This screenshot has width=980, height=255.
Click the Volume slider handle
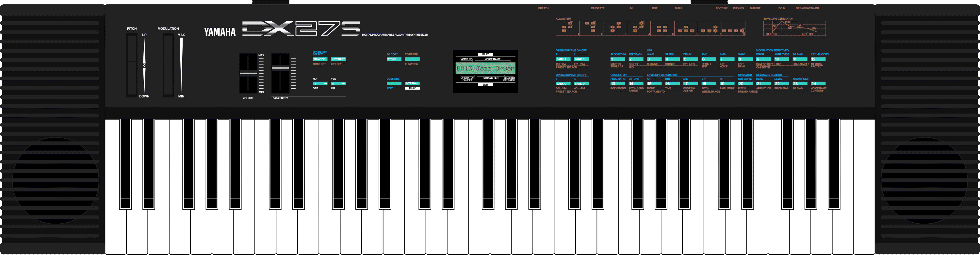pyautogui.click(x=248, y=73)
